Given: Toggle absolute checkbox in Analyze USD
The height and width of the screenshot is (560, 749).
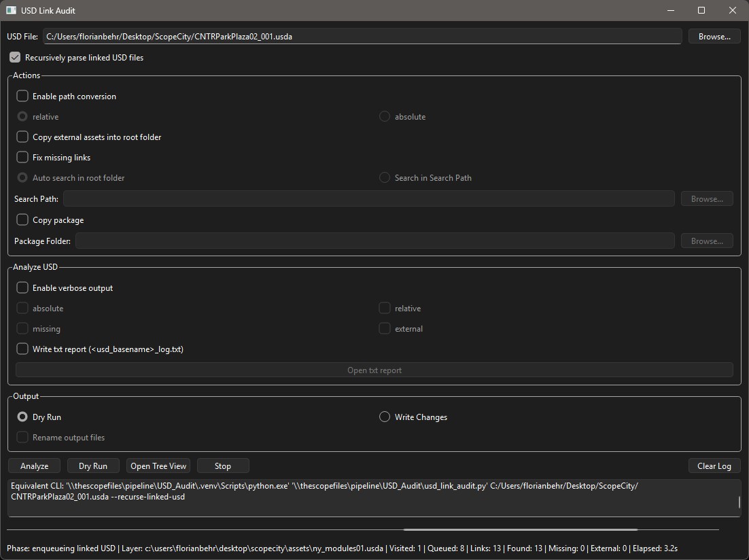Looking at the screenshot, I should click(x=22, y=308).
